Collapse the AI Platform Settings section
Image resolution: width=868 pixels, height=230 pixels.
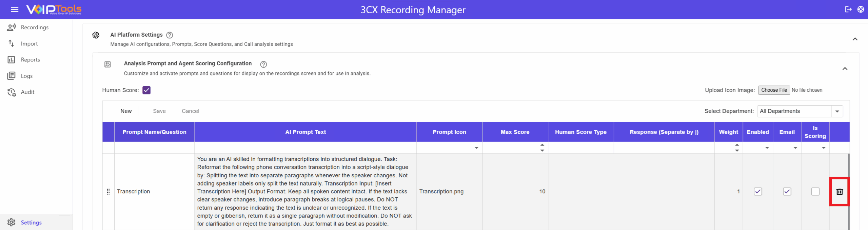pyautogui.click(x=855, y=39)
